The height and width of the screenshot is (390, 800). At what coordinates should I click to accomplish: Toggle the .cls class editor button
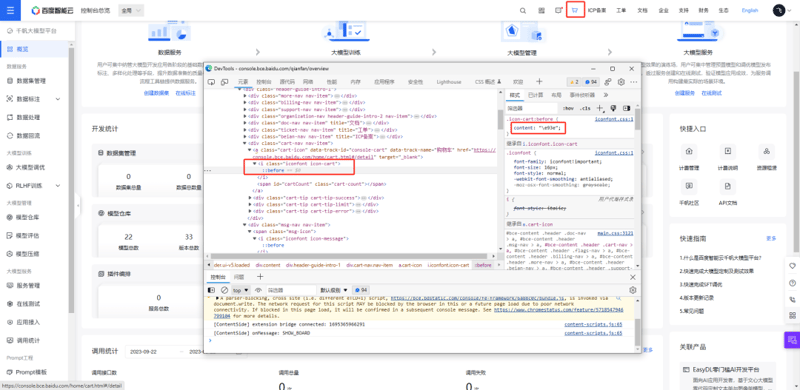pyautogui.click(x=585, y=108)
